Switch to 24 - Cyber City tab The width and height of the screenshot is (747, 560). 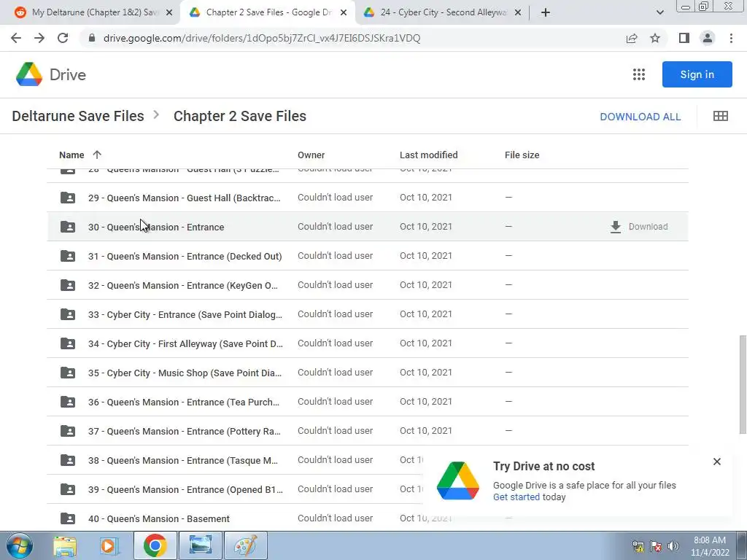[x=443, y=13]
